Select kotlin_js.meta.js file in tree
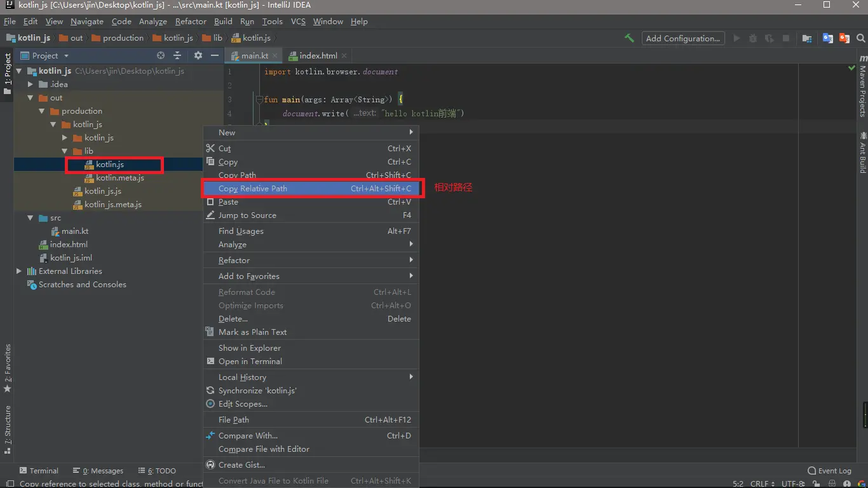The image size is (868, 488). [x=107, y=205]
